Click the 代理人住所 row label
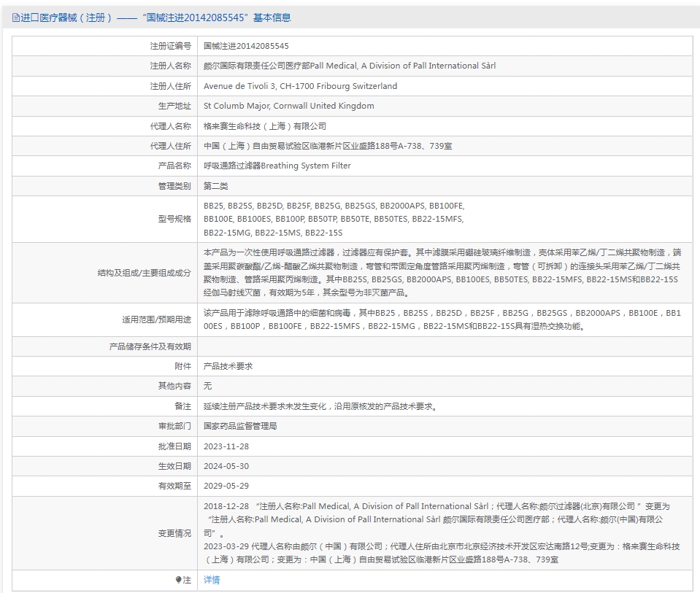The image size is (700, 593). [171, 146]
